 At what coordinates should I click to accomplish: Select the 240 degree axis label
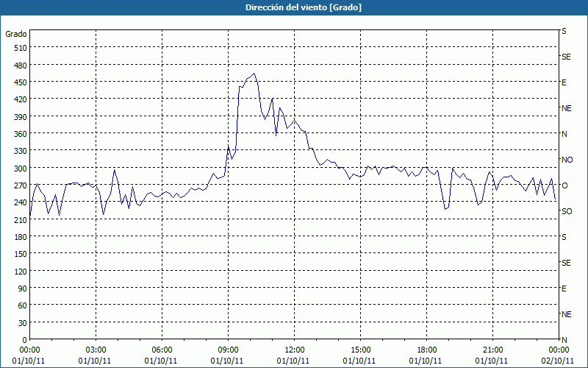click(x=21, y=203)
